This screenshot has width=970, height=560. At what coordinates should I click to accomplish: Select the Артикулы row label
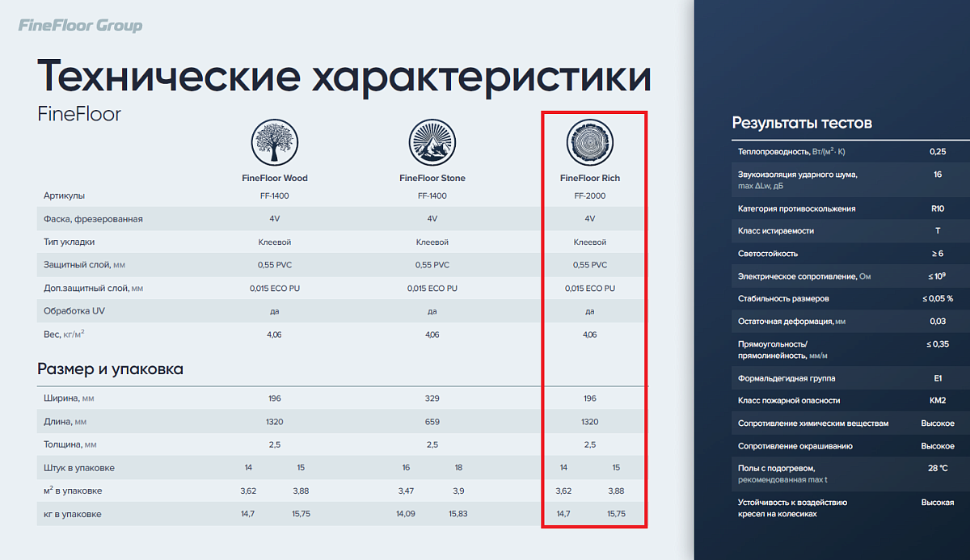64,196
